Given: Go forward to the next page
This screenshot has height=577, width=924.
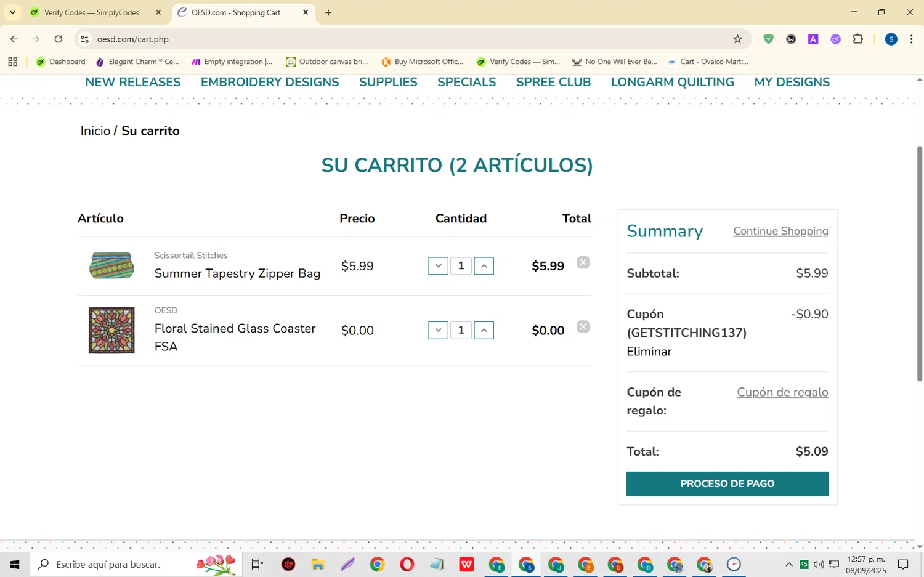Looking at the screenshot, I should pyautogui.click(x=36, y=39).
